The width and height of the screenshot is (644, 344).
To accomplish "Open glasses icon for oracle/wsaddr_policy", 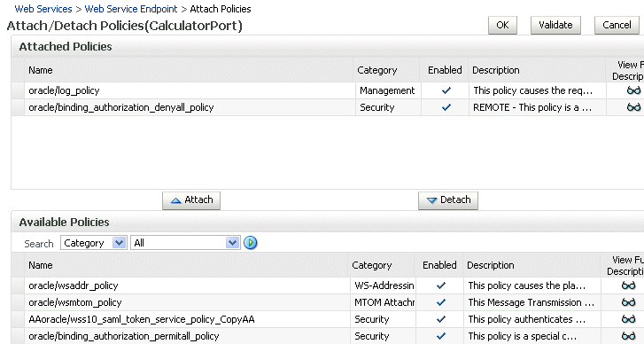I will pos(628,285).
